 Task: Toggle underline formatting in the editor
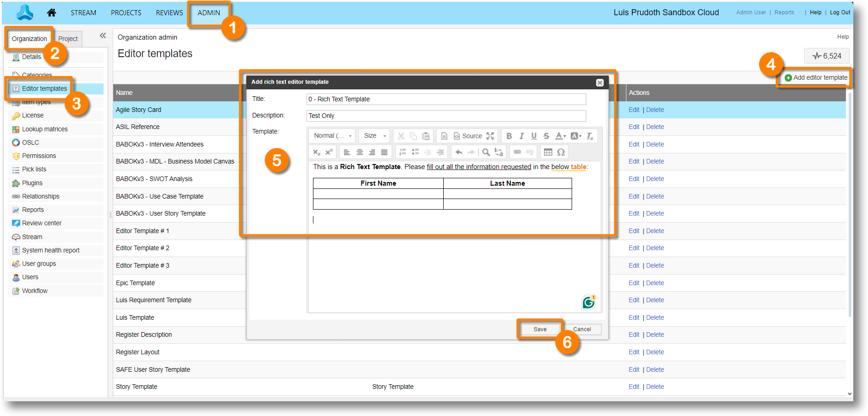click(x=534, y=136)
